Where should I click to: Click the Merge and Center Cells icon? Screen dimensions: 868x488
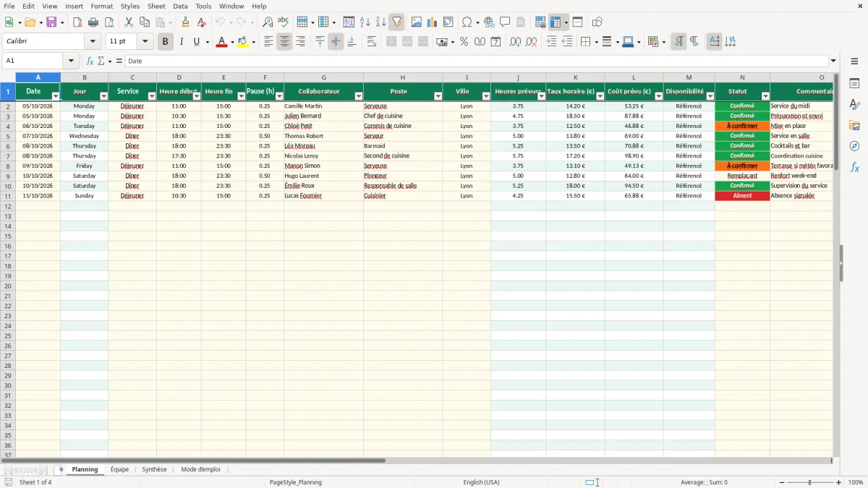pos(391,42)
